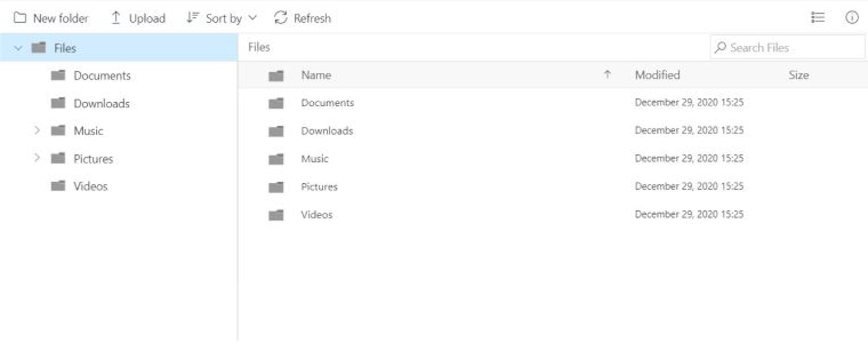This screenshot has width=868, height=343.
Task: Click the Upload icon
Action: pyautogui.click(x=116, y=18)
